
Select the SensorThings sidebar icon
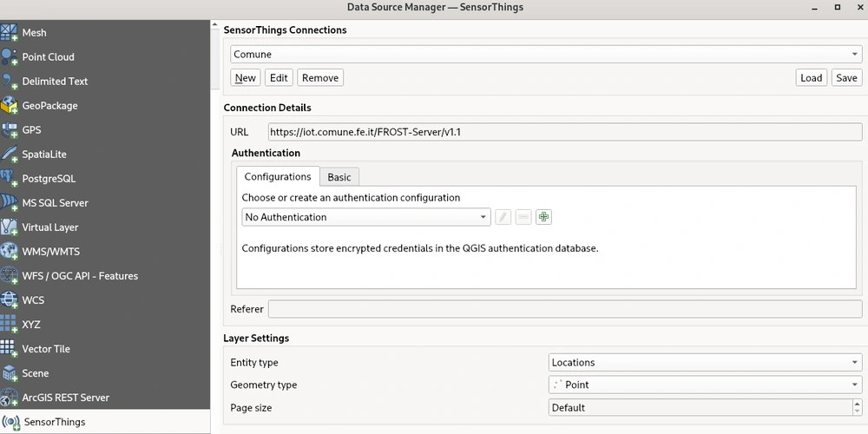[11, 422]
